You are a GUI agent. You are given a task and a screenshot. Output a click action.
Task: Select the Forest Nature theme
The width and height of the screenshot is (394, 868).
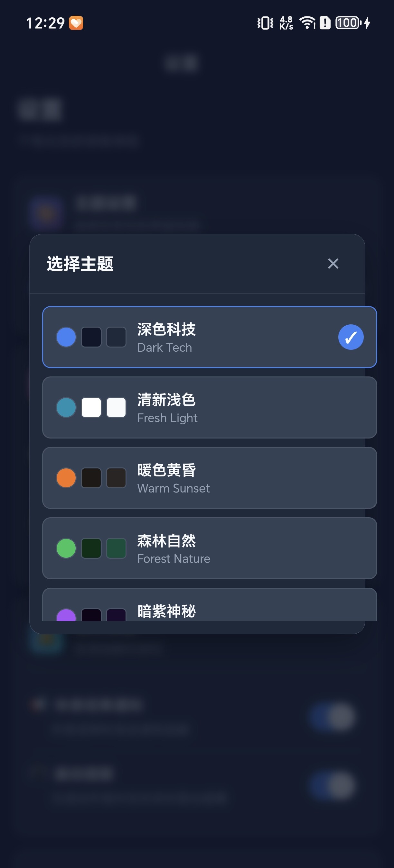(x=209, y=548)
